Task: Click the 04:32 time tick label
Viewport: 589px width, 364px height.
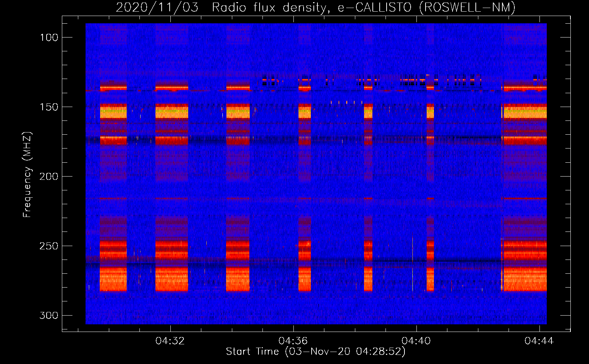Action: (170, 341)
